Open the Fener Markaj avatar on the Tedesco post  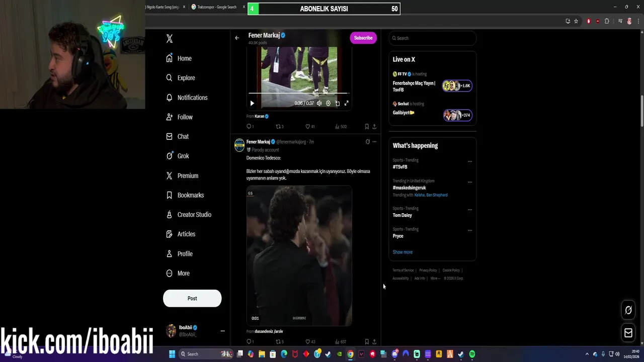[239, 145]
